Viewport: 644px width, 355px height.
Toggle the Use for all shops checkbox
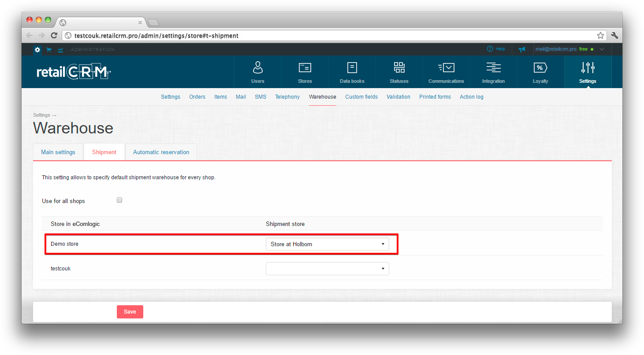click(119, 200)
